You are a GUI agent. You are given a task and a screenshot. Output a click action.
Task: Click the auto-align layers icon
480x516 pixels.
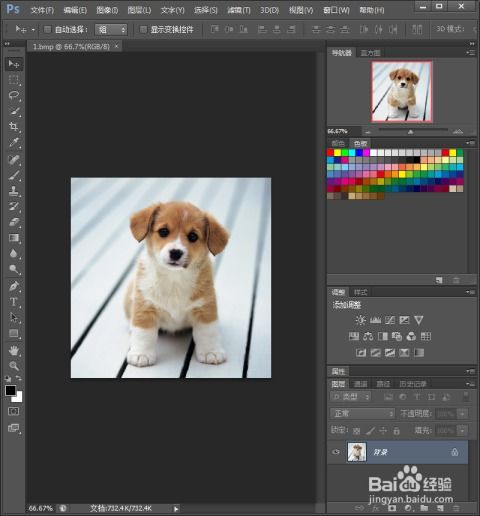click(x=417, y=29)
